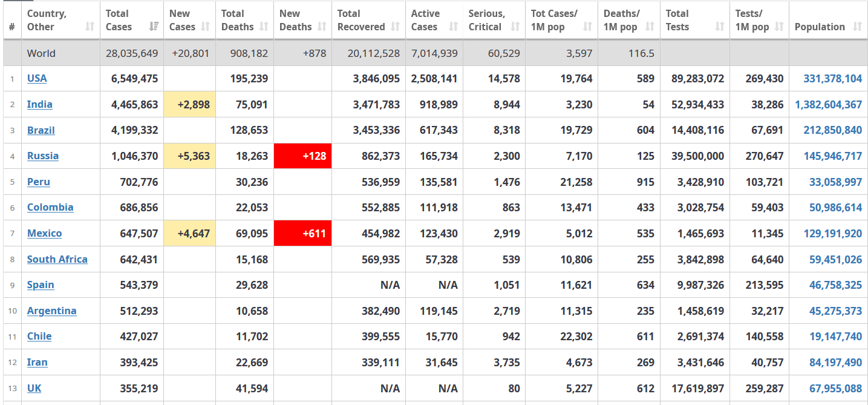Open the South Africa link
Viewport: 868px width, 405px height.
57,259
